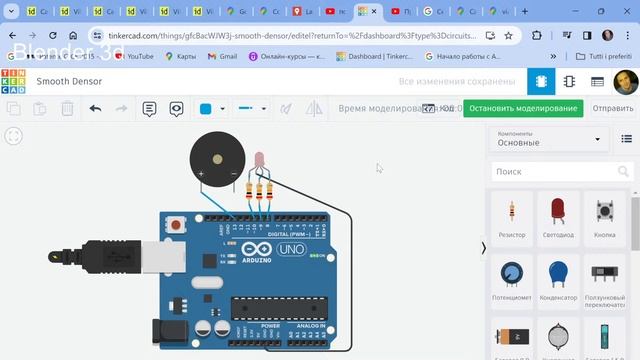Screen dimensions: 640x360
Task: Open the Dashboard | Tinkercad bookmark
Action: (x=375, y=56)
